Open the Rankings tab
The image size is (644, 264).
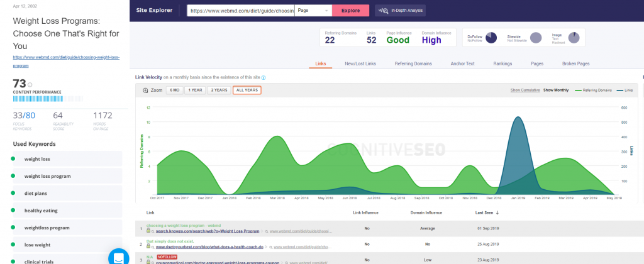point(502,63)
